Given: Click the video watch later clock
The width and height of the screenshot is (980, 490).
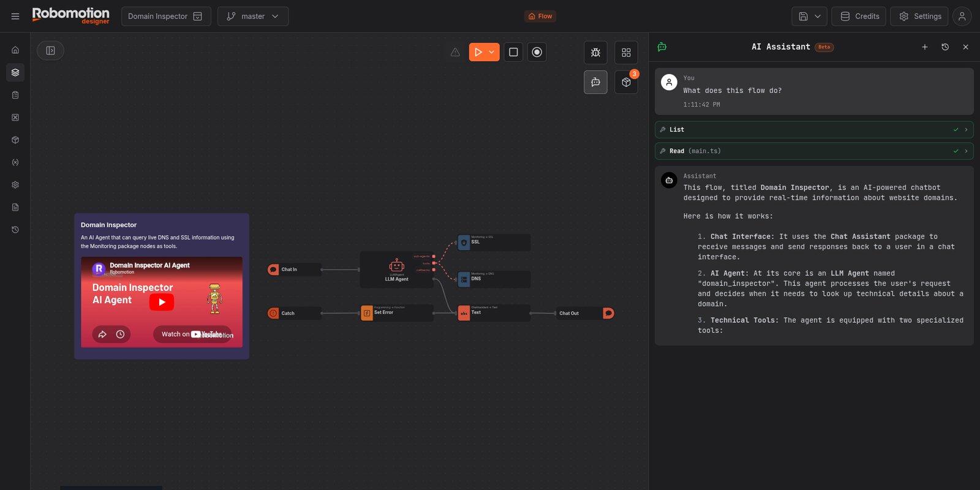Looking at the screenshot, I should point(120,334).
